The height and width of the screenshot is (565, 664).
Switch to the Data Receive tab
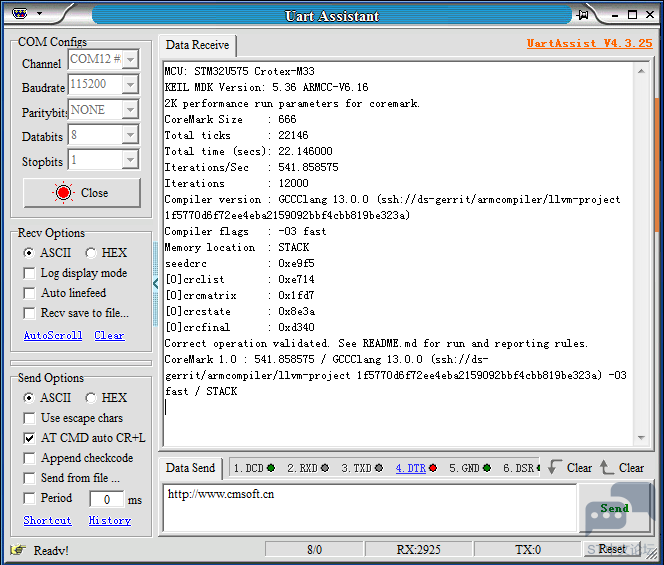[x=197, y=45]
